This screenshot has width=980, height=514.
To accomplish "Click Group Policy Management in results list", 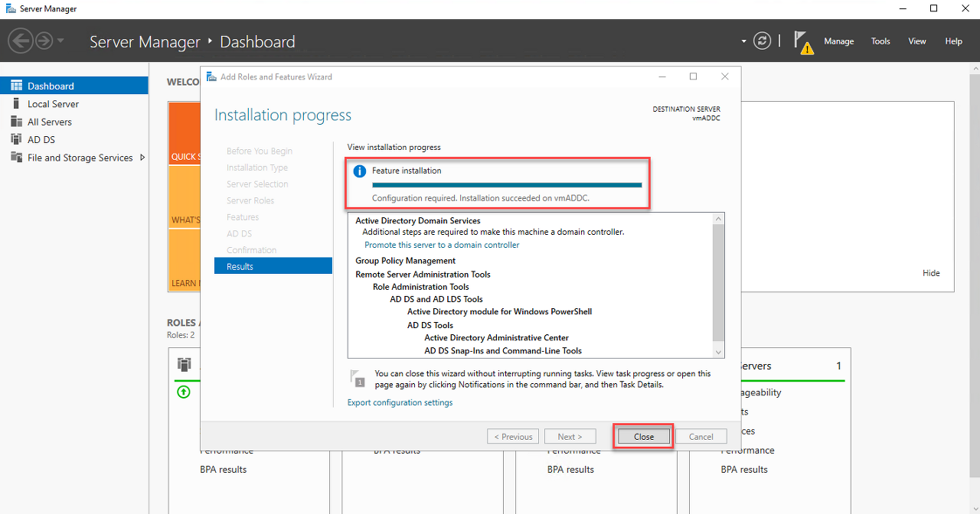I will tap(405, 261).
